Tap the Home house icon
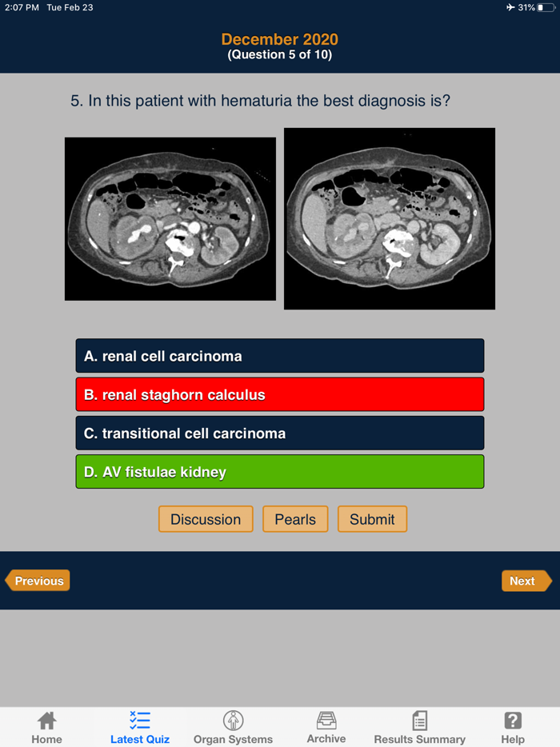The height and width of the screenshot is (747, 560). click(x=46, y=721)
